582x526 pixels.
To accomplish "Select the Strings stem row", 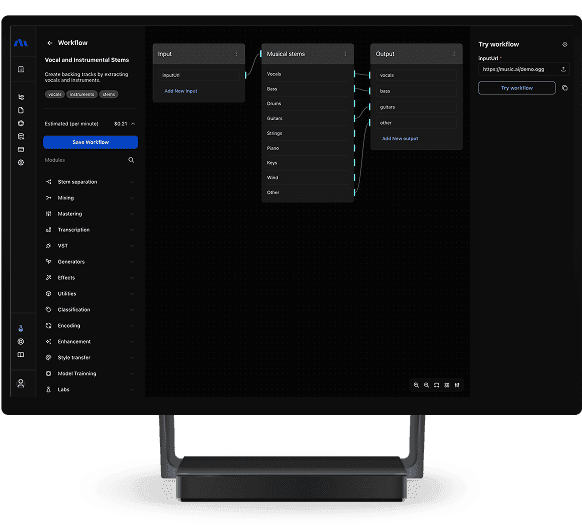I will tap(307, 133).
